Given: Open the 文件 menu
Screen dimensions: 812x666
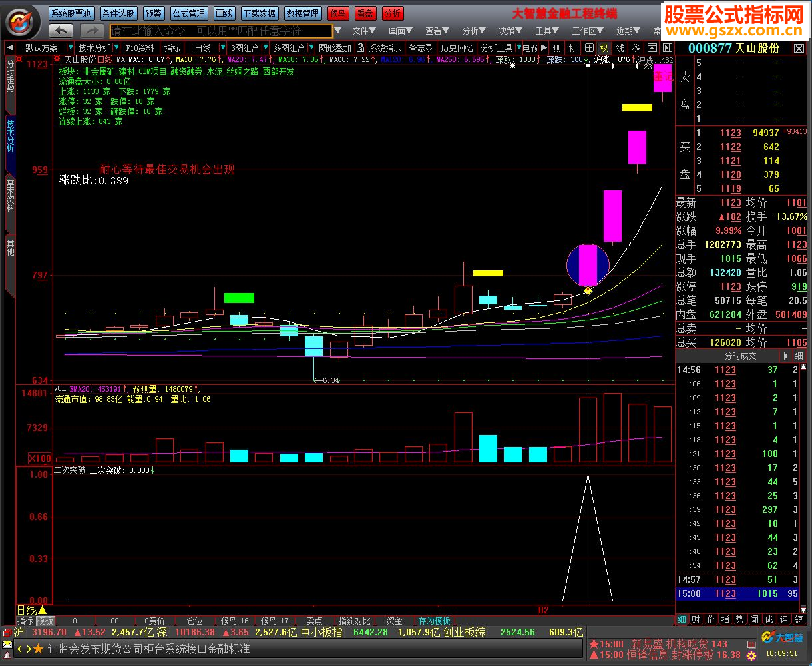Looking at the screenshot, I should point(364,31).
